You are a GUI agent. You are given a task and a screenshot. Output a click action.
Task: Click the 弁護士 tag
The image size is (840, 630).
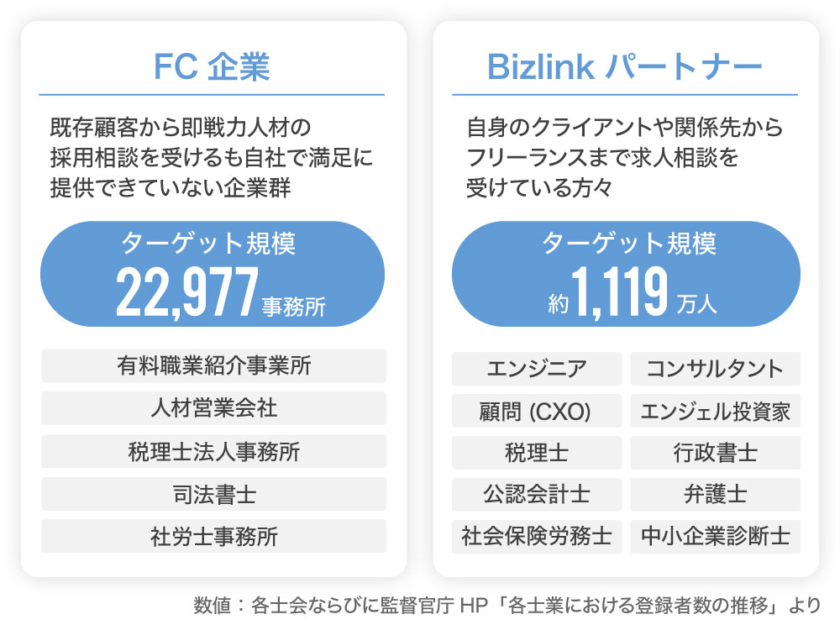pyautogui.click(x=715, y=496)
